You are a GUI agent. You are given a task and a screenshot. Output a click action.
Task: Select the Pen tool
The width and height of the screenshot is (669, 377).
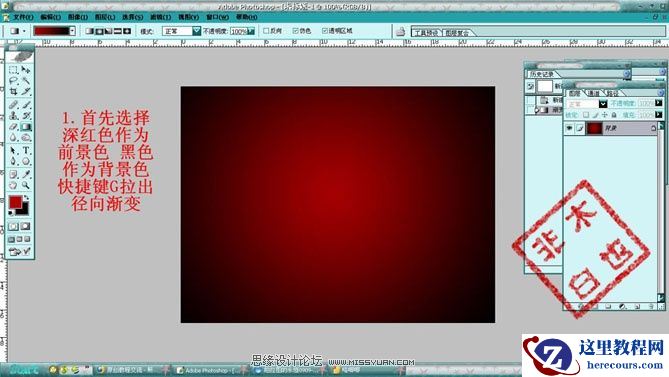click(x=14, y=161)
